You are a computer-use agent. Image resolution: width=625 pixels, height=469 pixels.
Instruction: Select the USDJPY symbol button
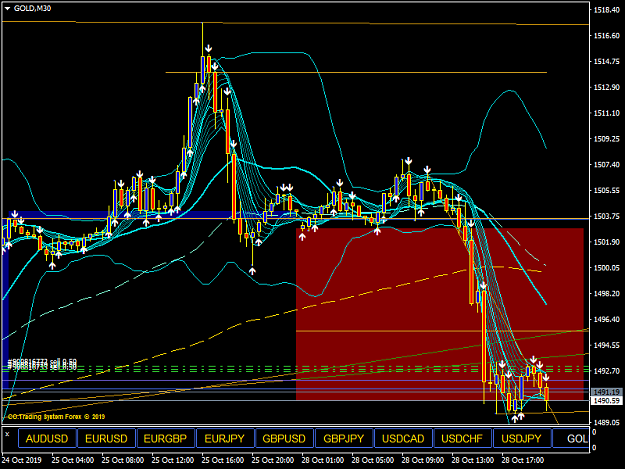click(x=521, y=438)
